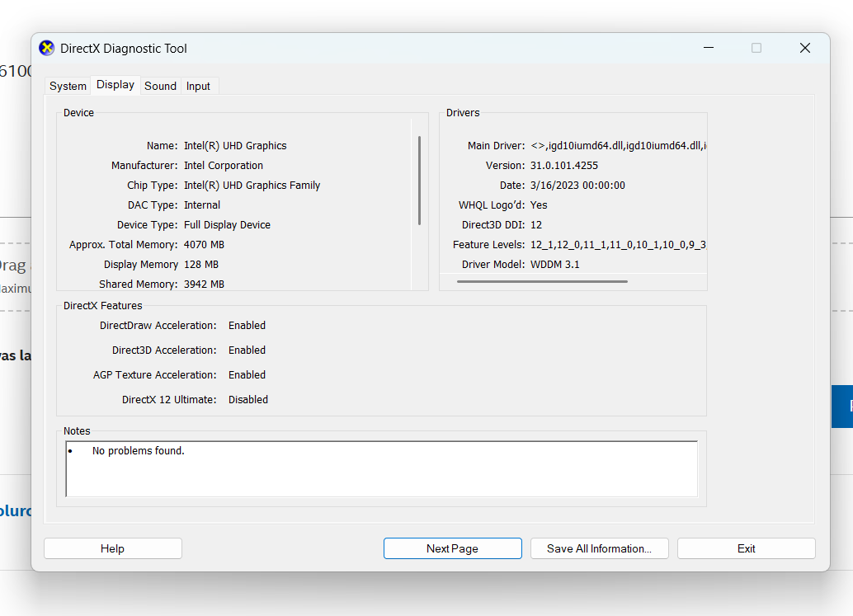Click Save All Information button

(599, 548)
